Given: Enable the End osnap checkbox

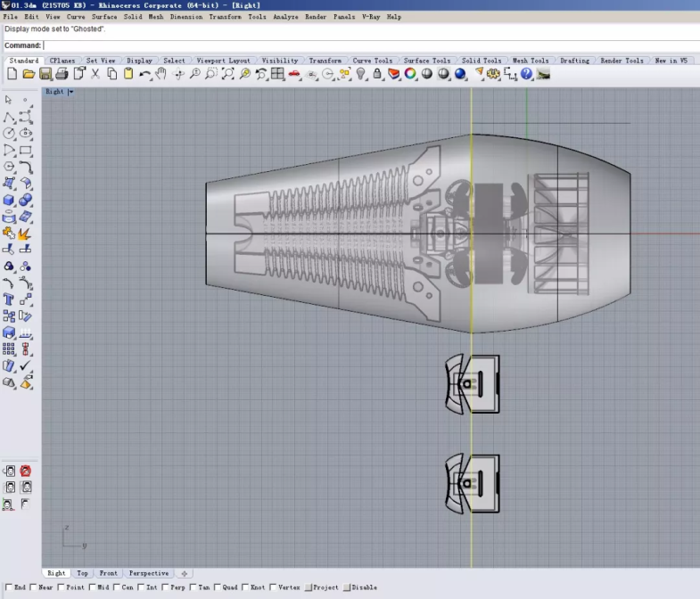Looking at the screenshot, I should click(9, 587).
